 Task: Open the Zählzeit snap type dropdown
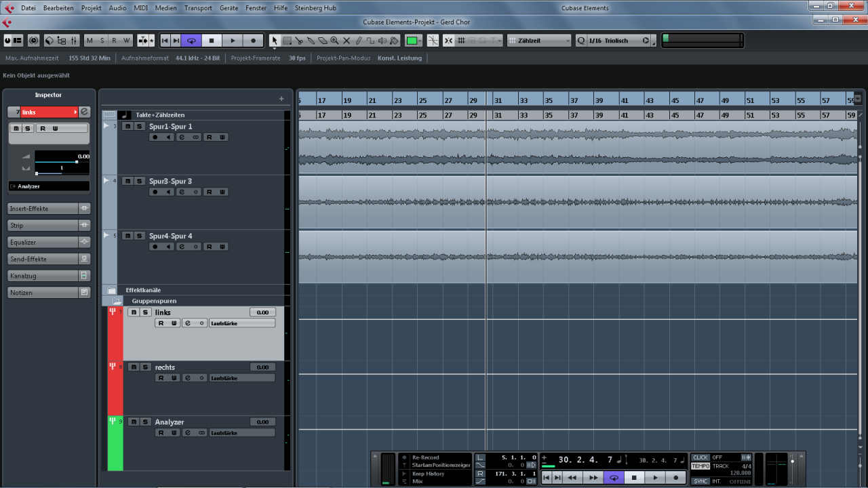coord(539,41)
